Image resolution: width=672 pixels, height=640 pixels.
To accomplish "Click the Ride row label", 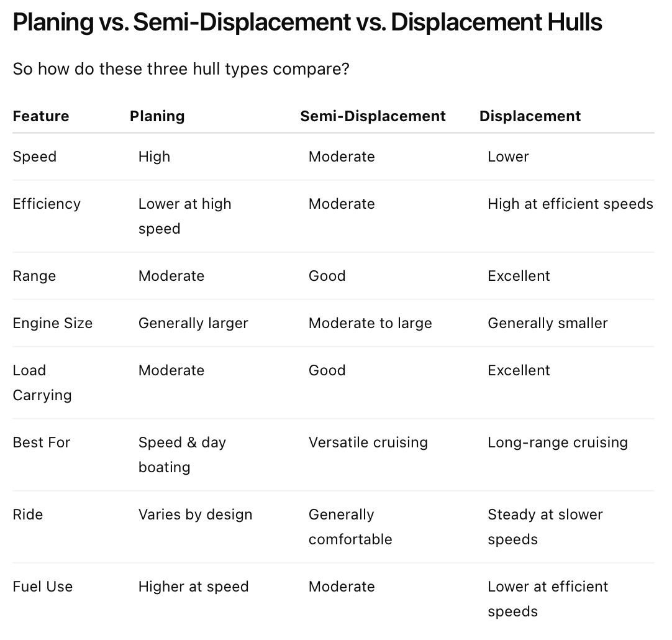I will pos(28,514).
